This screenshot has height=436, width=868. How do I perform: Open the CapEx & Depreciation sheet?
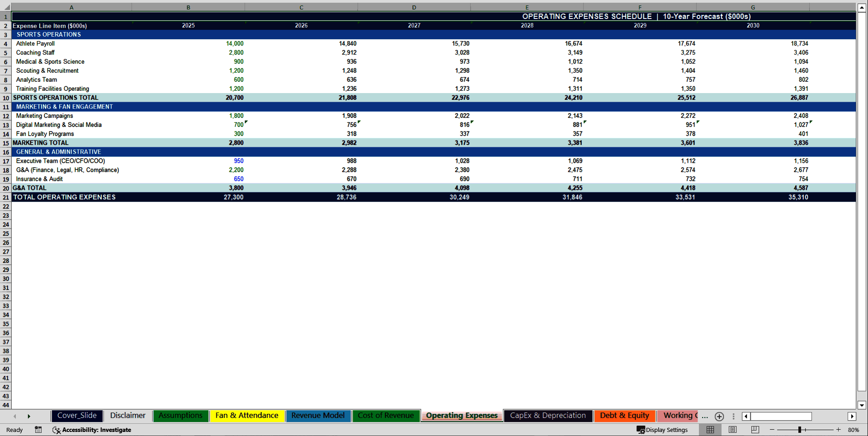[x=548, y=416]
